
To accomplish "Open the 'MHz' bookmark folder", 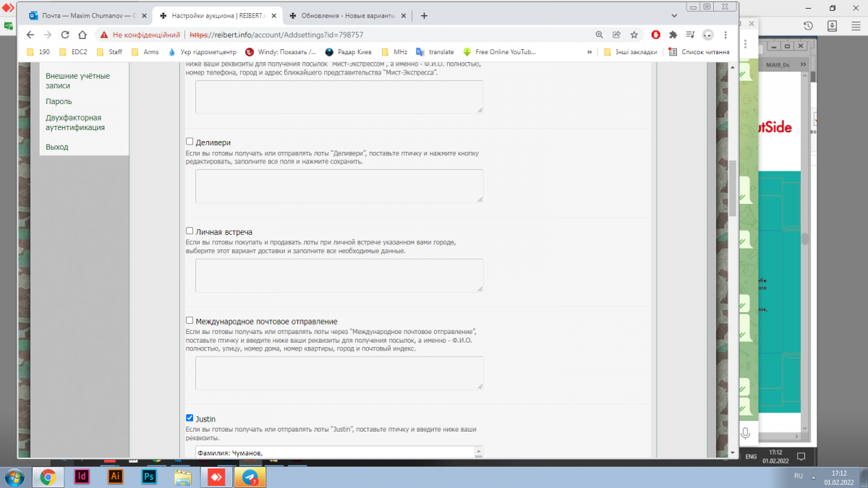I will coord(394,52).
